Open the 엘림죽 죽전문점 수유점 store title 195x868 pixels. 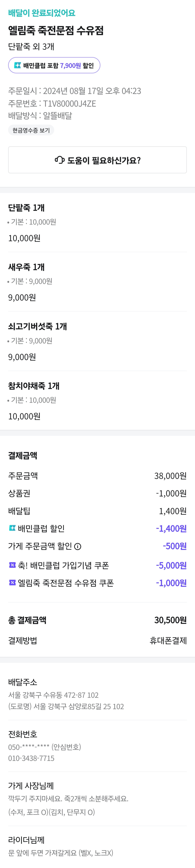[x=56, y=31]
